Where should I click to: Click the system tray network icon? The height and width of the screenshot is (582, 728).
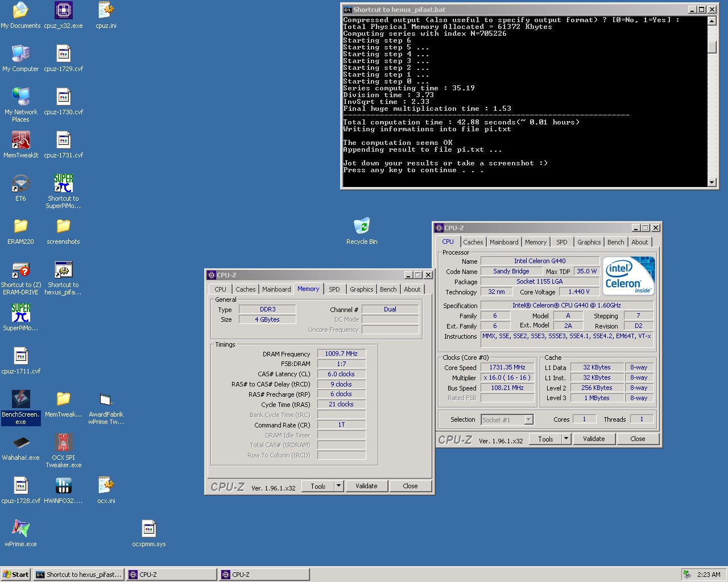coord(687,575)
